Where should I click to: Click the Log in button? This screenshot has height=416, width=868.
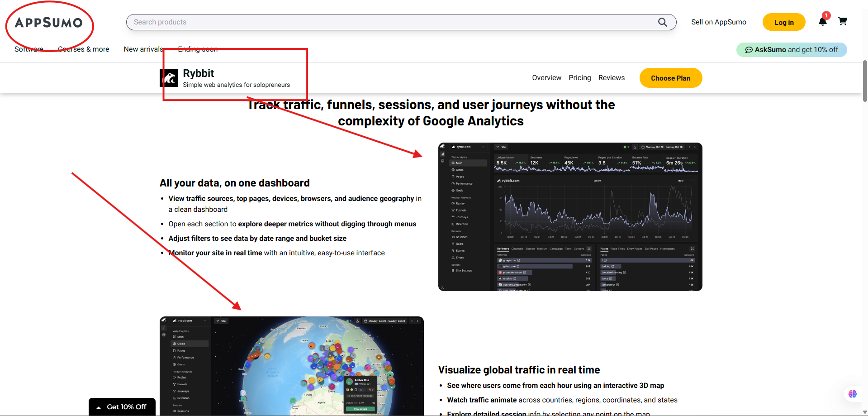[784, 22]
